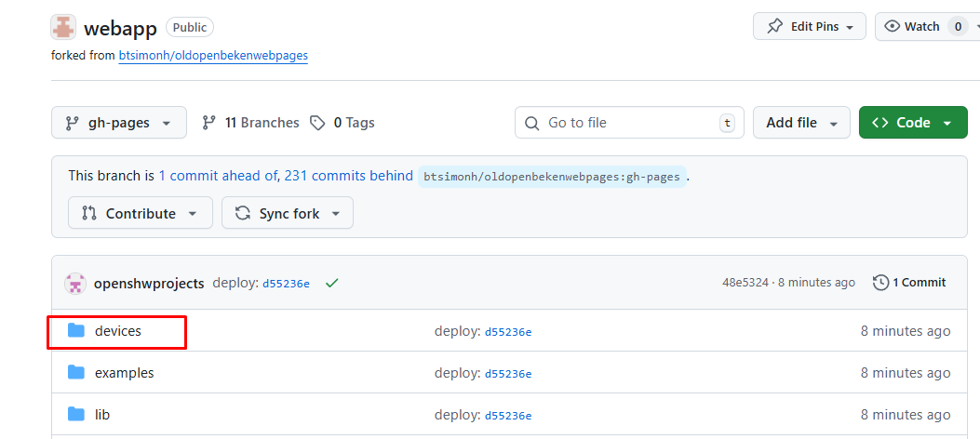Click the pin icon in Edit Pins
The height and width of the screenshot is (439, 980).
coord(775,27)
